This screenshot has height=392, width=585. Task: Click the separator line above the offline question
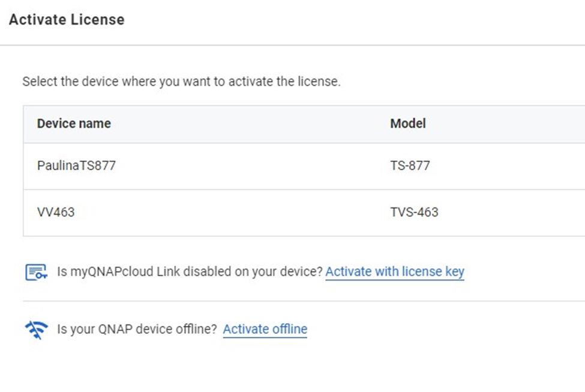pyautogui.click(x=304, y=301)
